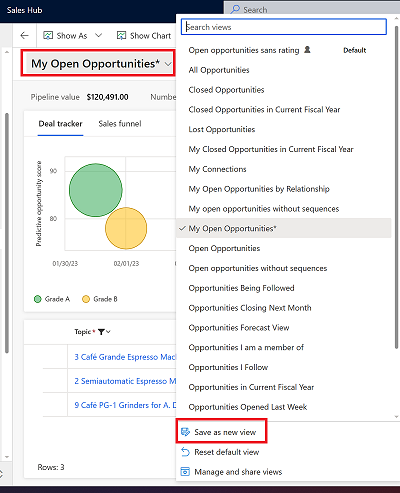Toggle the Grade A legend swatch

38,299
